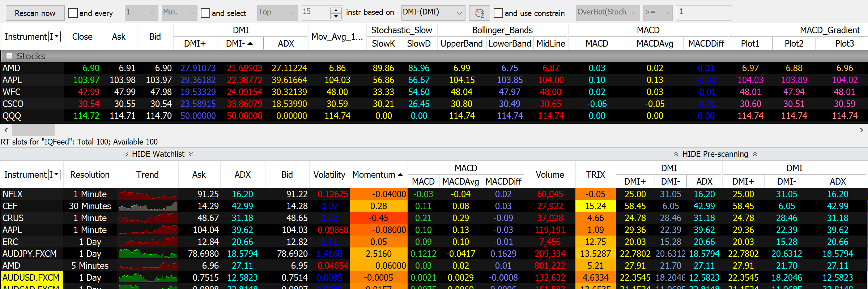Open Instrument selector icon in lower watchlist grid
This screenshot has width=868, height=289.
(x=54, y=174)
